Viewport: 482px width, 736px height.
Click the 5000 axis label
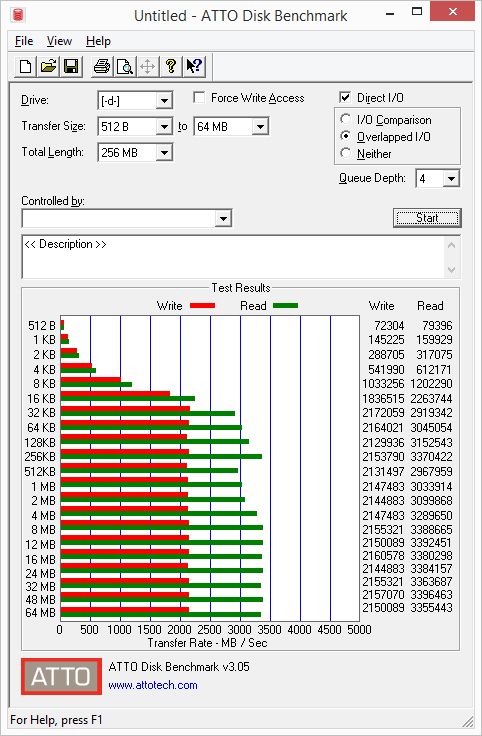pyautogui.click(x=360, y=630)
